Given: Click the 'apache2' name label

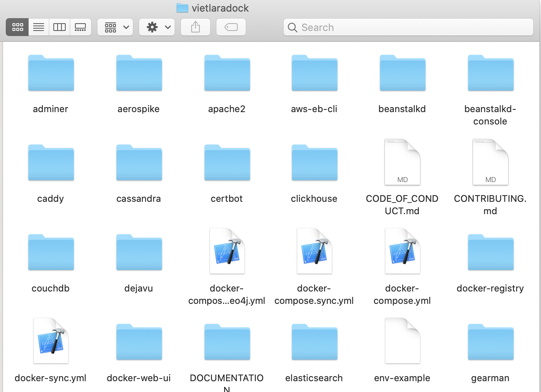Looking at the screenshot, I should pyautogui.click(x=227, y=109).
